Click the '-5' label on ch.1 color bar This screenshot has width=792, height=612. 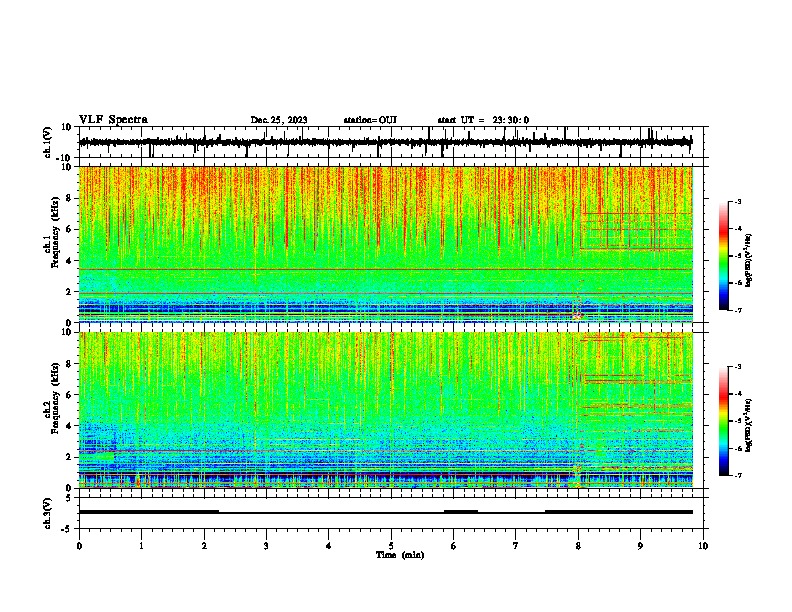[738, 256]
